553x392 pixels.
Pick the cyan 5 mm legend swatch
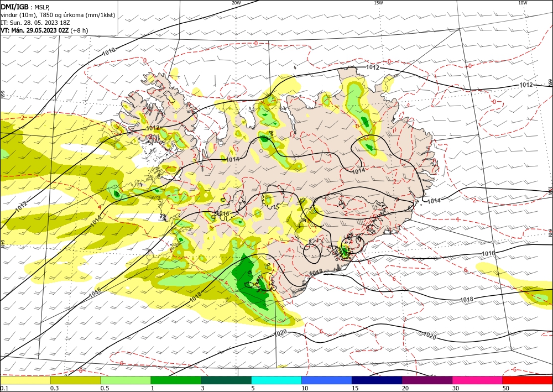(276, 380)
